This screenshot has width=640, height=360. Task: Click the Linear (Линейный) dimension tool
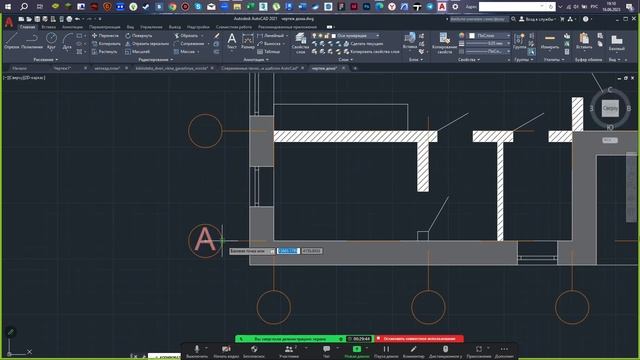coord(271,36)
